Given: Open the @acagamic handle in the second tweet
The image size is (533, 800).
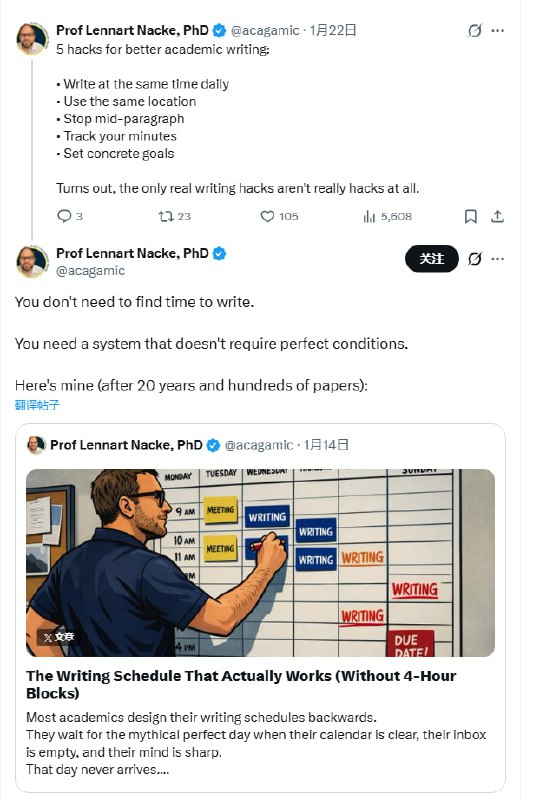Looking at the screenshot, I should [x=90, y=271].
